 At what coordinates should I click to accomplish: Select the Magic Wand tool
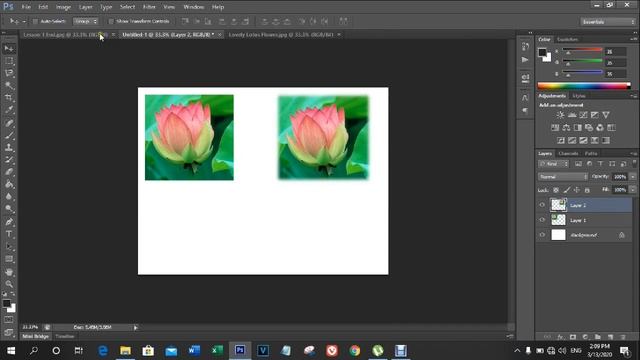[x=9, y=86]
